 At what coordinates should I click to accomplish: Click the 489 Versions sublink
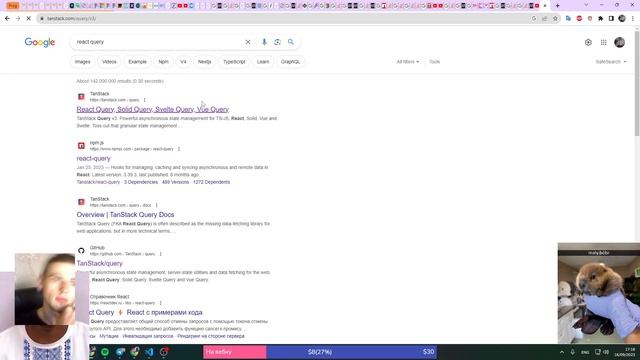176,182
